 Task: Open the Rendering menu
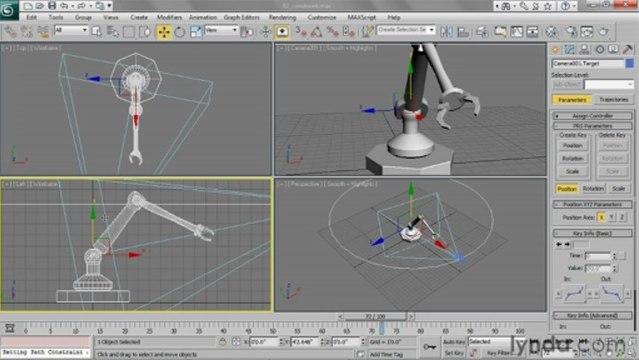[282, 18]
